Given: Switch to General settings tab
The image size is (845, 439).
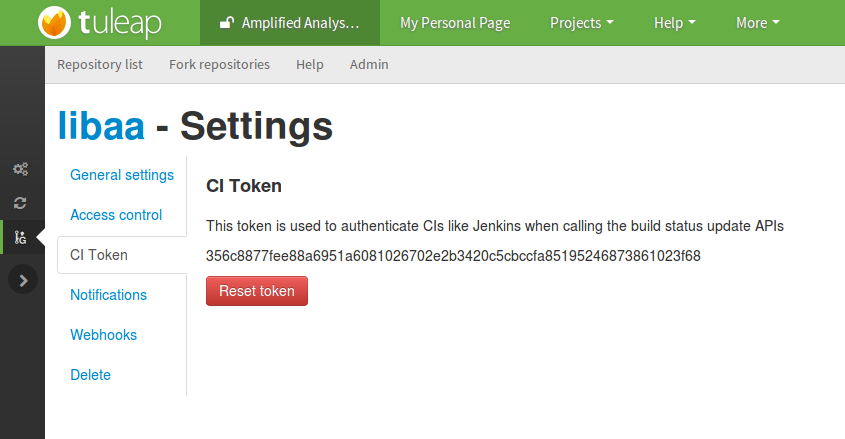Looking at the screenshot, I should coord(122,175).
